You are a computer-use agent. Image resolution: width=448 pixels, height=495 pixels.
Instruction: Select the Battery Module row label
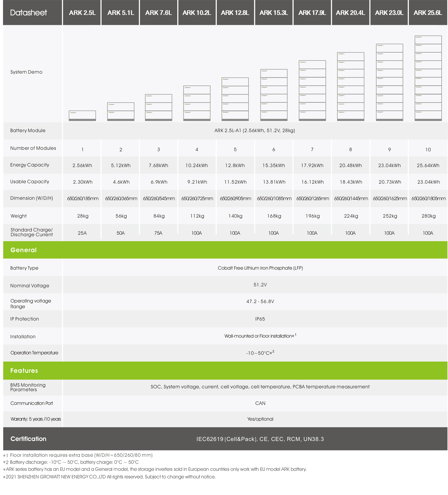click(28, 130)
